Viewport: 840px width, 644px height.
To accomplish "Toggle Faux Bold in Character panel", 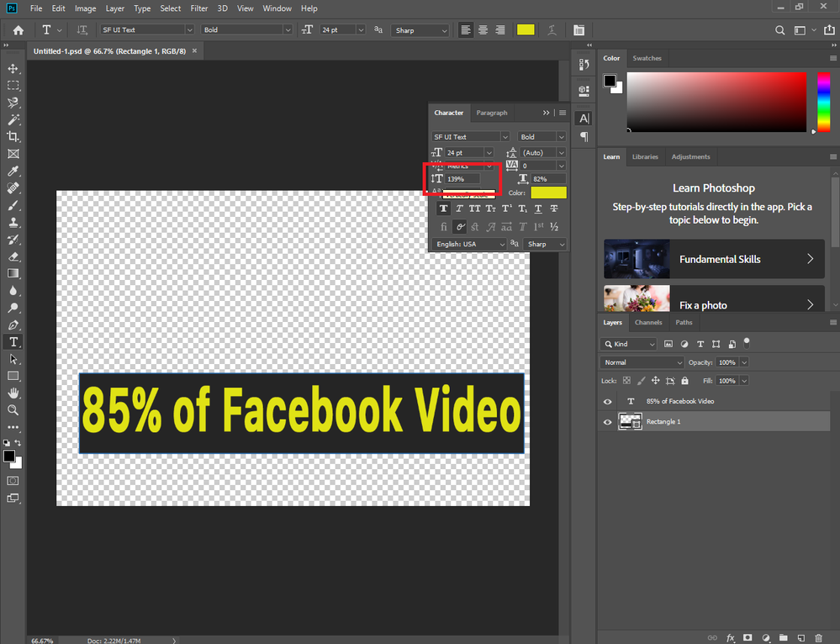I will click(x=443, y=209).
